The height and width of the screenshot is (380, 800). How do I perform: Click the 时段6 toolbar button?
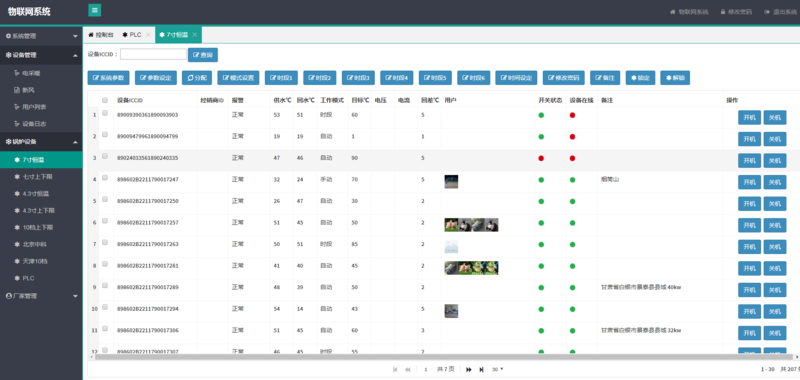[x=473, y=78]
